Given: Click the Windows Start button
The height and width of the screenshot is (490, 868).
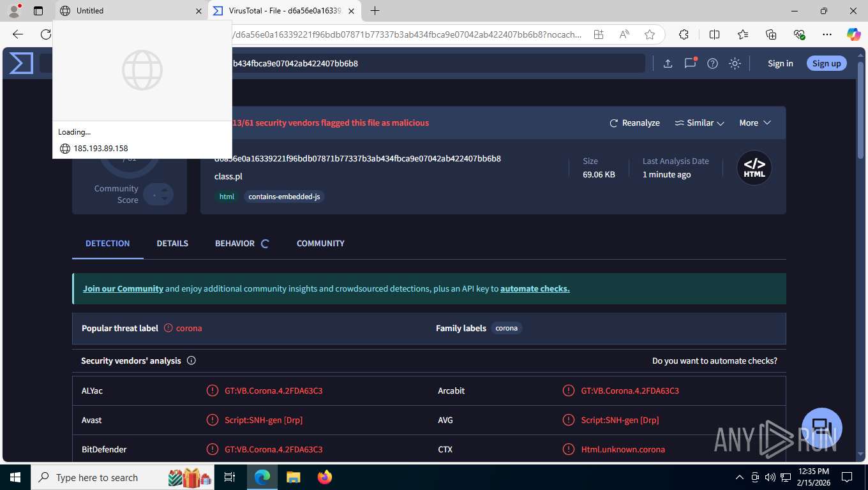Looking at the screenshot, I should click(x=15, y=477).
